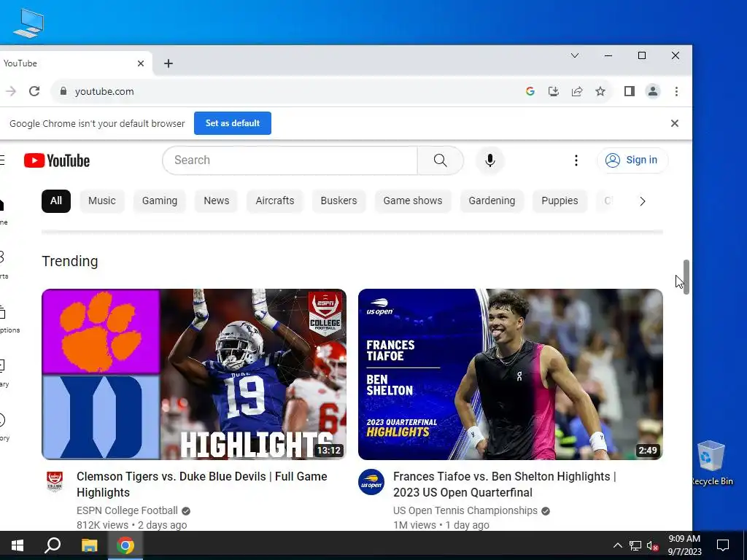Image resolution: width=747 pixels, height=560 pixels.
Task: Close the YouTube tab
Action: (x=141, y=63)
